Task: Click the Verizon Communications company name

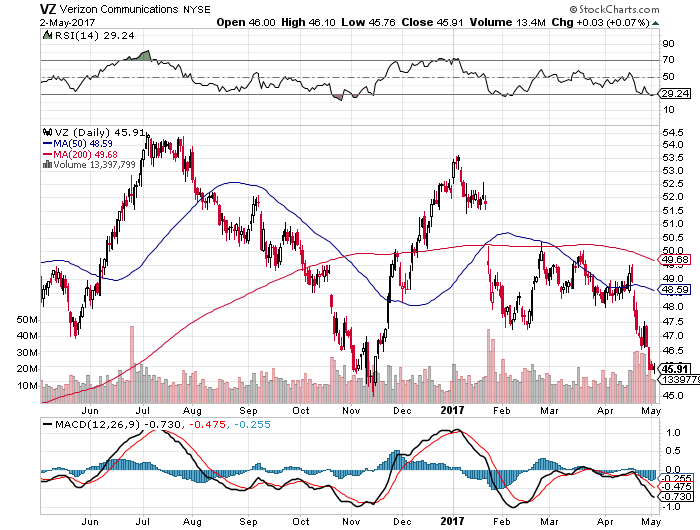Action: tap(118, 9)
